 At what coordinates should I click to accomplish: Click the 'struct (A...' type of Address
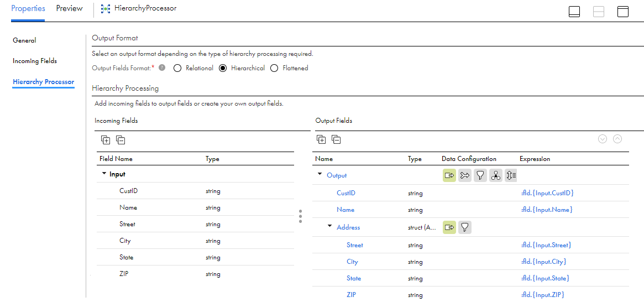pos(422,227)
